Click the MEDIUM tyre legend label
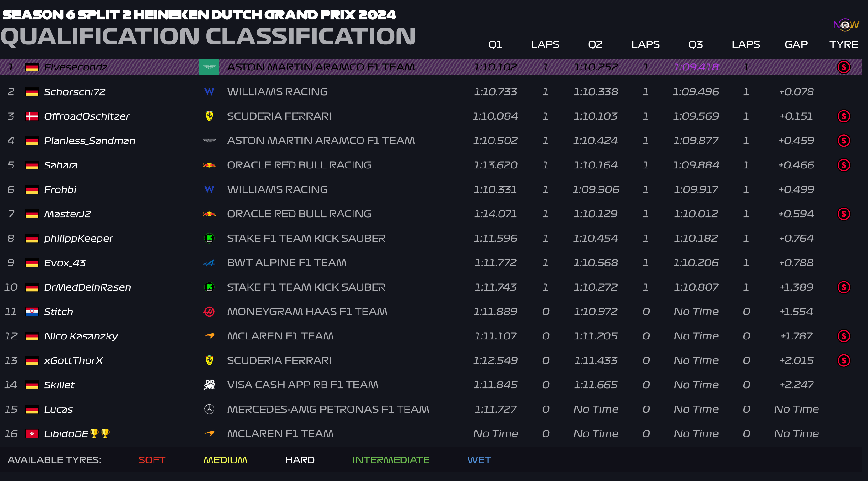The height and width of the screenshot is (481, 868). point(225,460)
